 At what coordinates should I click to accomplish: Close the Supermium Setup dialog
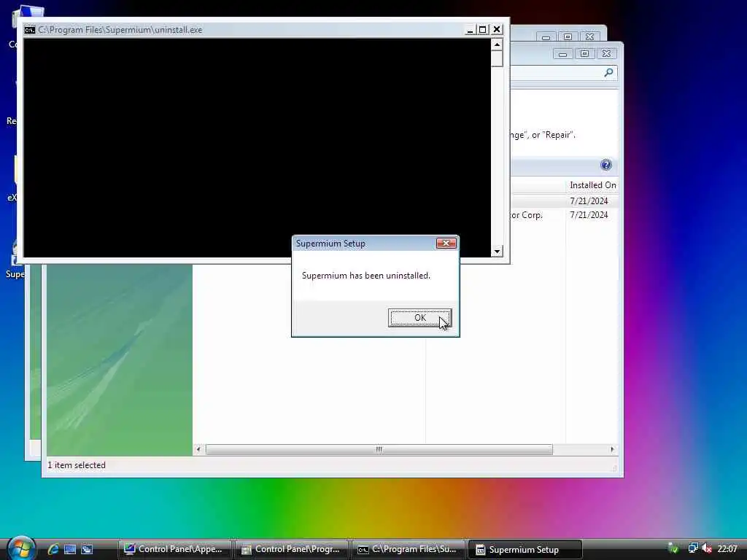coord(446,244)
